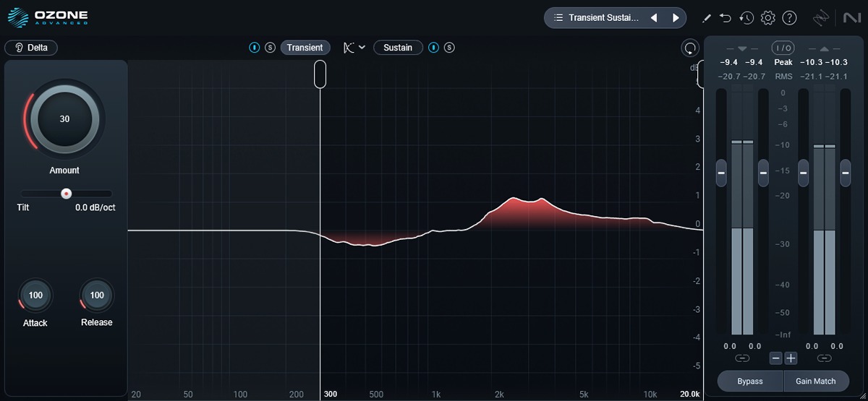Switch to the Sustain tab
868x401 pixels.
[398, 48]
